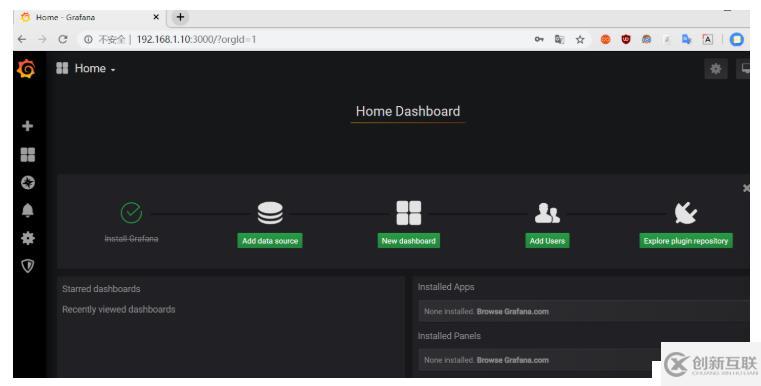Click the boxed letter A extension icon
The image size is (761, 386).
708,39
